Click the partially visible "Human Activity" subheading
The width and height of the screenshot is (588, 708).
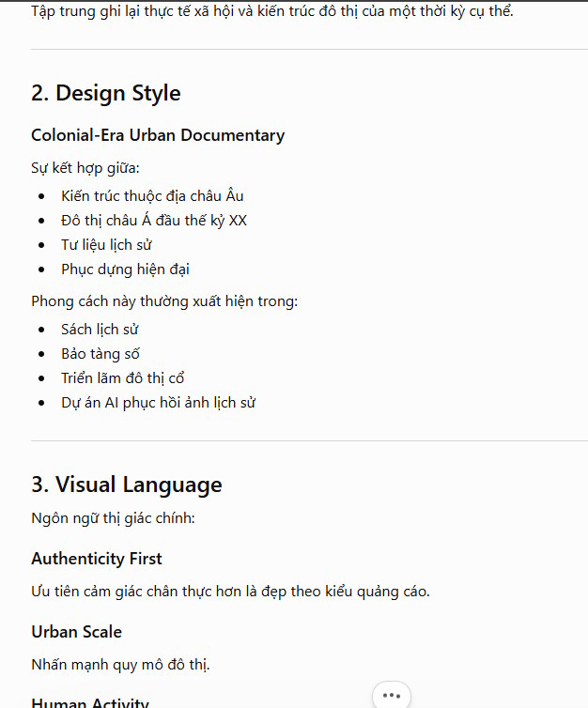click(90, 702)
